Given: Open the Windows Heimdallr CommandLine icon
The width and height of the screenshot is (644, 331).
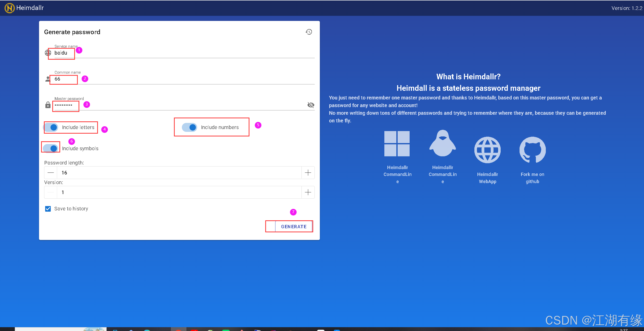Looking at the screenshot, I should click(x=397, y=144).
